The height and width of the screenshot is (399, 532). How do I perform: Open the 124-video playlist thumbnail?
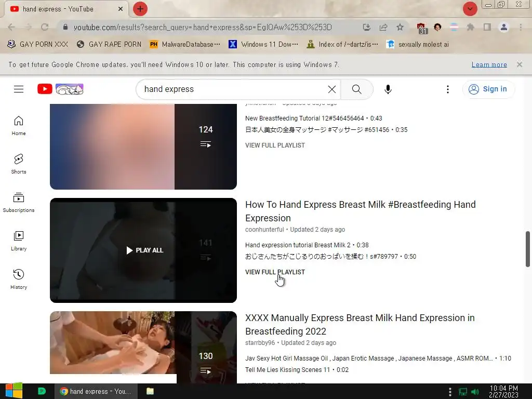click(143, 147)
